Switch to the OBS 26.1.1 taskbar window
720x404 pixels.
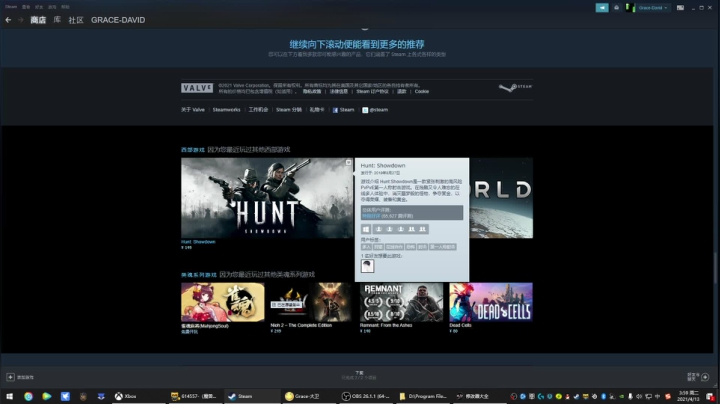point(366,396)
